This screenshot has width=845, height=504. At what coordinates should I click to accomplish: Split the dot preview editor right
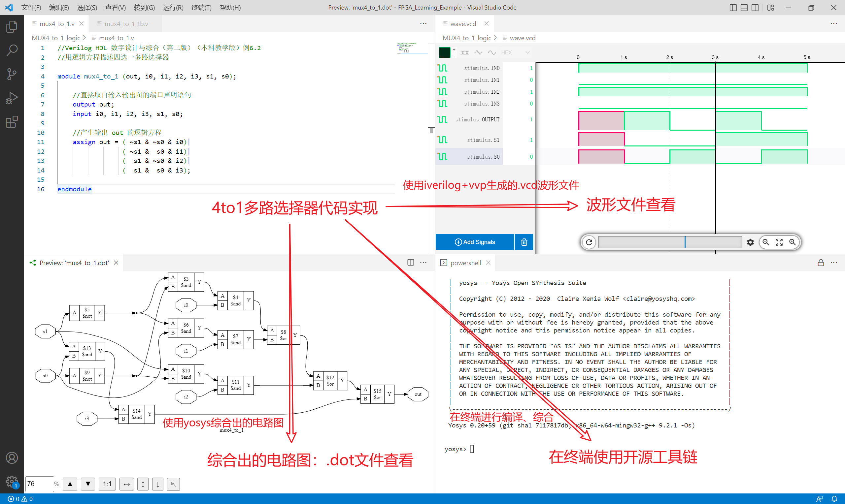410,263
